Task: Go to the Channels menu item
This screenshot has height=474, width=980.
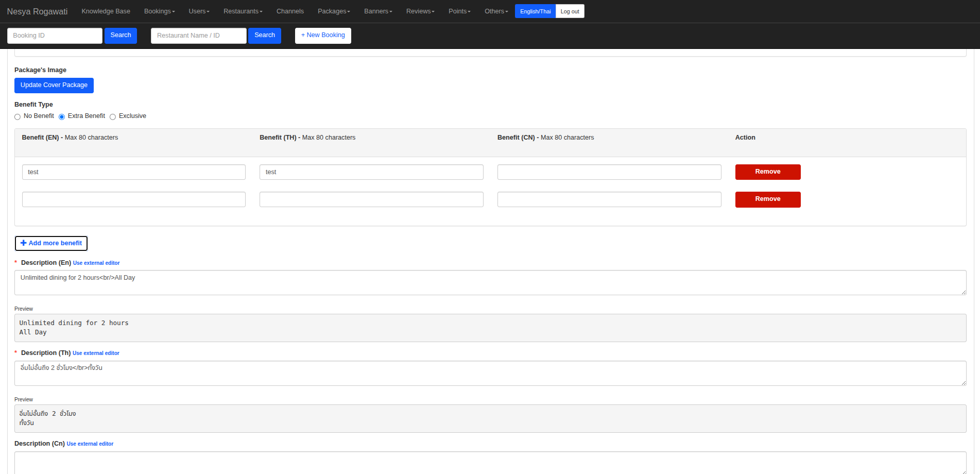Action: 290,11
